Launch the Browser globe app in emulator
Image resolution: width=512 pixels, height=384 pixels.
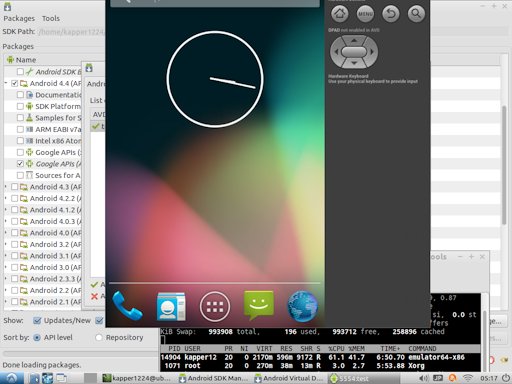click(302, 306)
